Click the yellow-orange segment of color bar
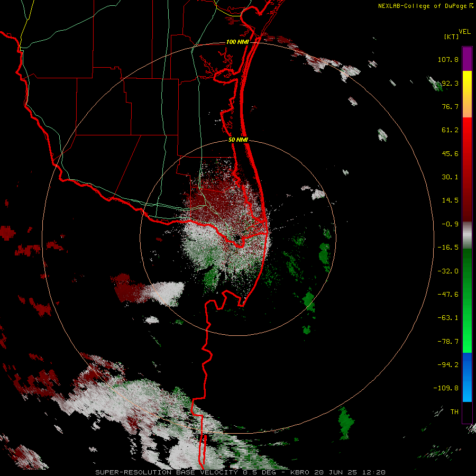 tap(467, 94)
